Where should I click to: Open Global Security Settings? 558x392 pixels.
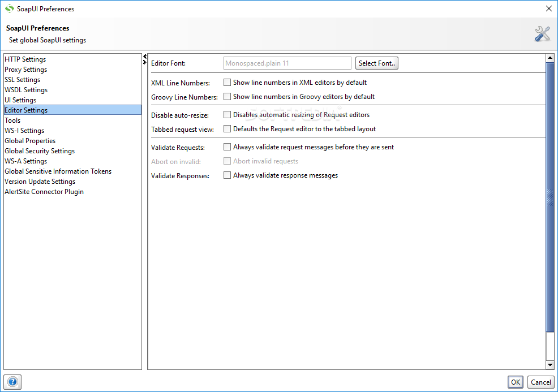72,151
